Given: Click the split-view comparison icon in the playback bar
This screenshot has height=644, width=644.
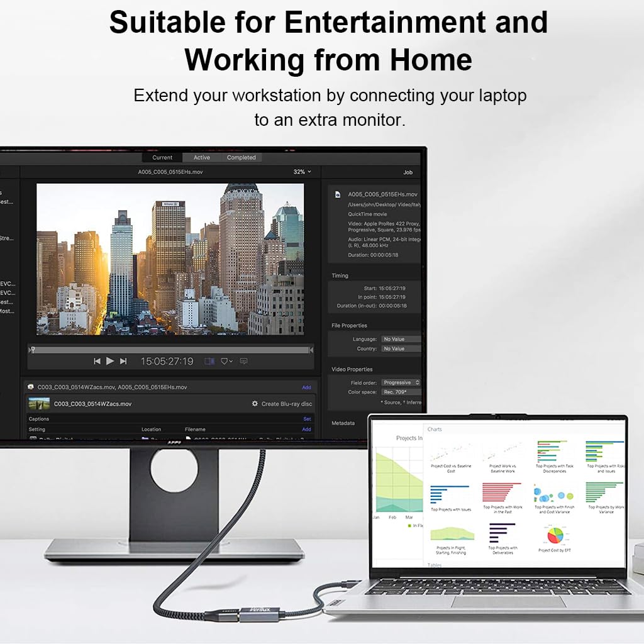Looking at the screenshot, I should (211, 360).
